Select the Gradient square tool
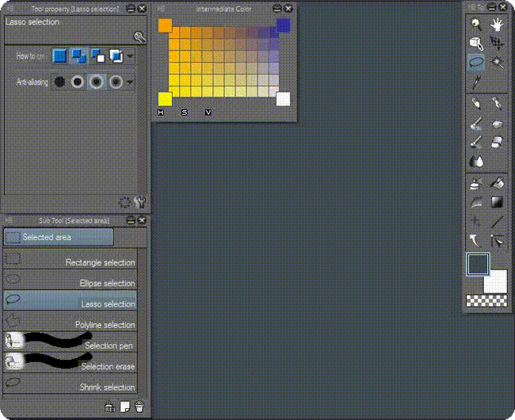This screenshot has width=515, height=420. pos(497,202)
